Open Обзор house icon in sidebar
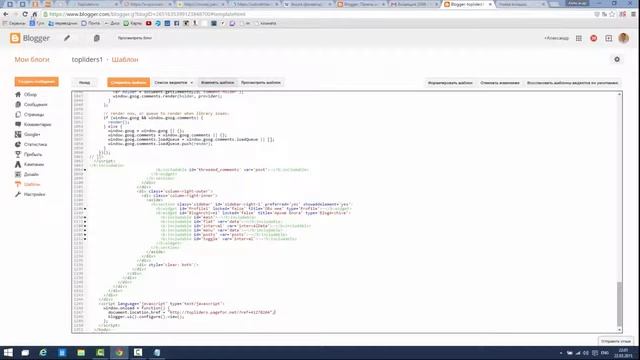Screen dimensions: 640x360 [x=18, y=94]
